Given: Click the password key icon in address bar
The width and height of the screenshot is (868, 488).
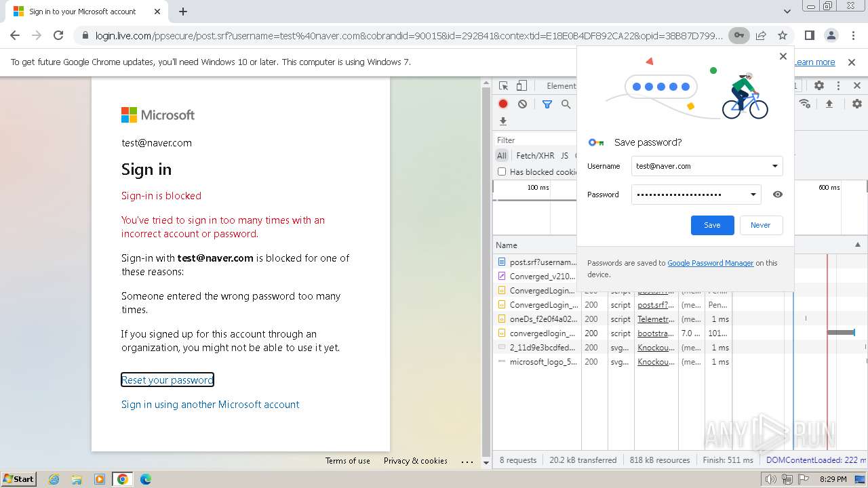Looking at the screenshot, I should pos(738,35).
